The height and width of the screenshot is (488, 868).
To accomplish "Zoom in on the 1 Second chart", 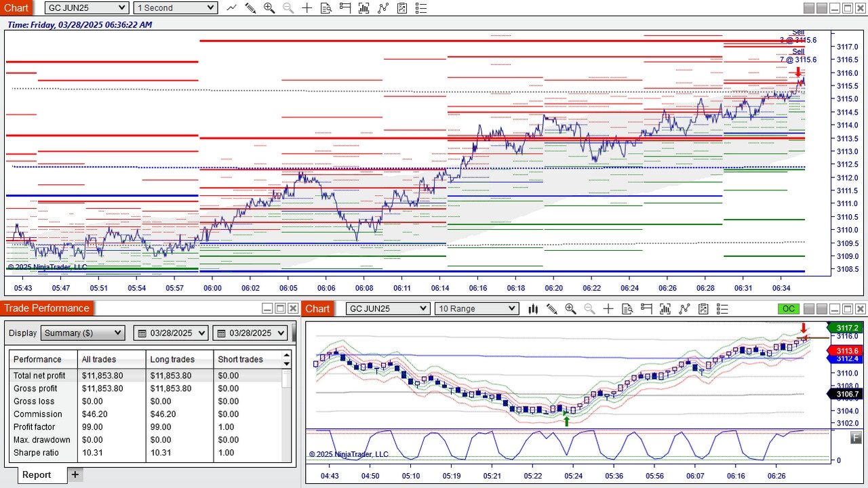I will pos(269,8).
